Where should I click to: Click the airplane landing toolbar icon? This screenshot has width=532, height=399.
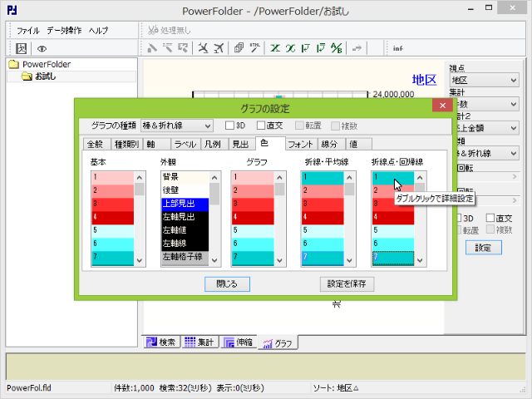203,48
